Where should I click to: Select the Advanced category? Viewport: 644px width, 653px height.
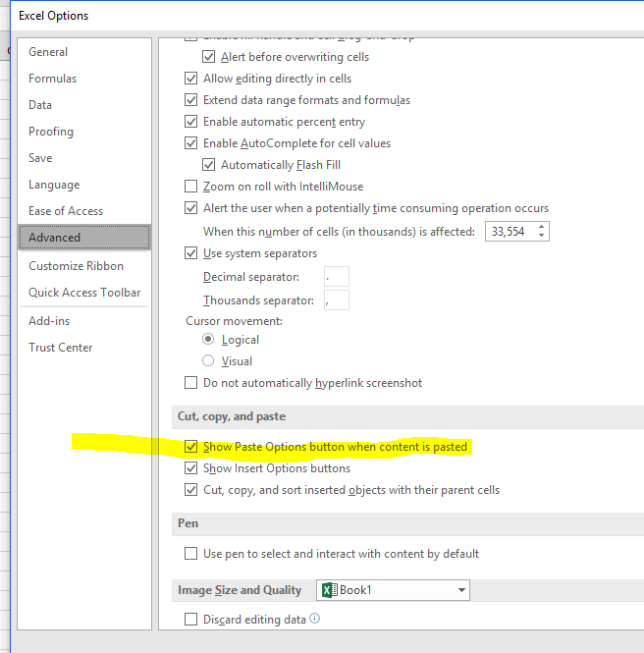tap(84, 238)
